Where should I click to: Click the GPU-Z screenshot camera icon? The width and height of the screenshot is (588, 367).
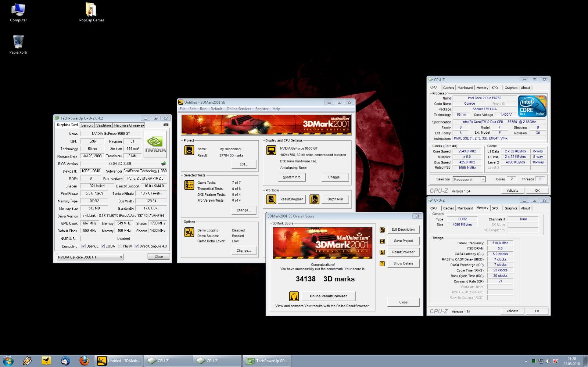(166, 125)
